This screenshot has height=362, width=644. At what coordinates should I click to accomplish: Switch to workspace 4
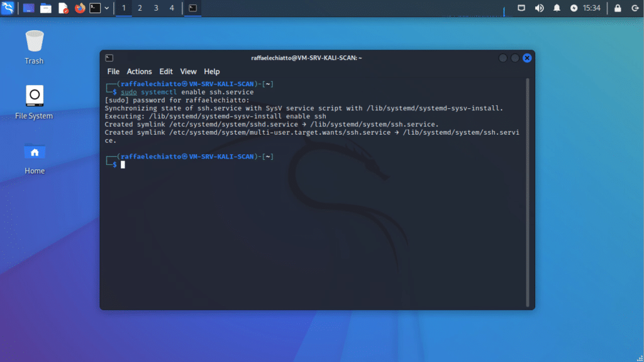click(172, 8)
